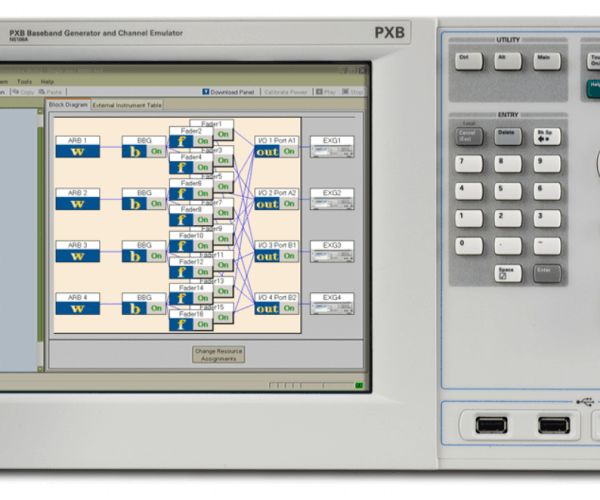Image resolution: width=600 pixels, height=500 pixels.
Task: Click the ARB 1 waveform block icon
Action: (78, 151)
